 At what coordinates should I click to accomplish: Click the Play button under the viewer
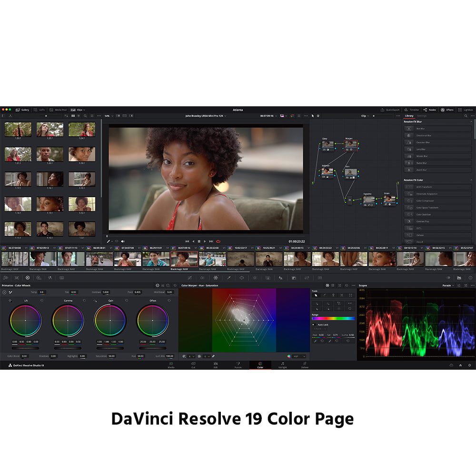(x=205, y=241)
